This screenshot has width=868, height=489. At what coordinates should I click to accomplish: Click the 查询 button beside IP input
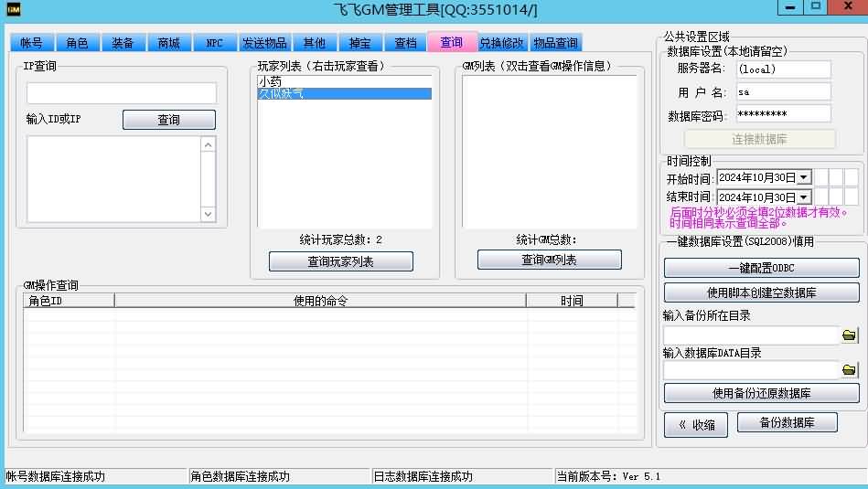tap(169, 120)
